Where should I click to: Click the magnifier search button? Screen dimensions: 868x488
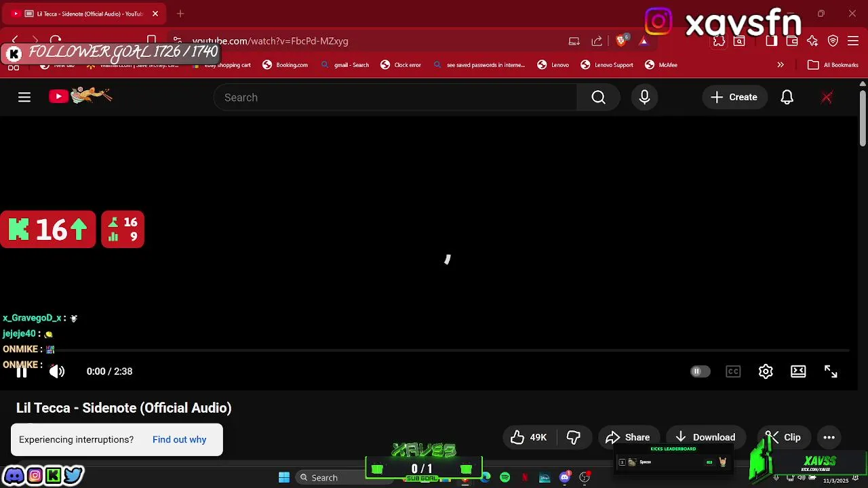click(x=598, y=98)
